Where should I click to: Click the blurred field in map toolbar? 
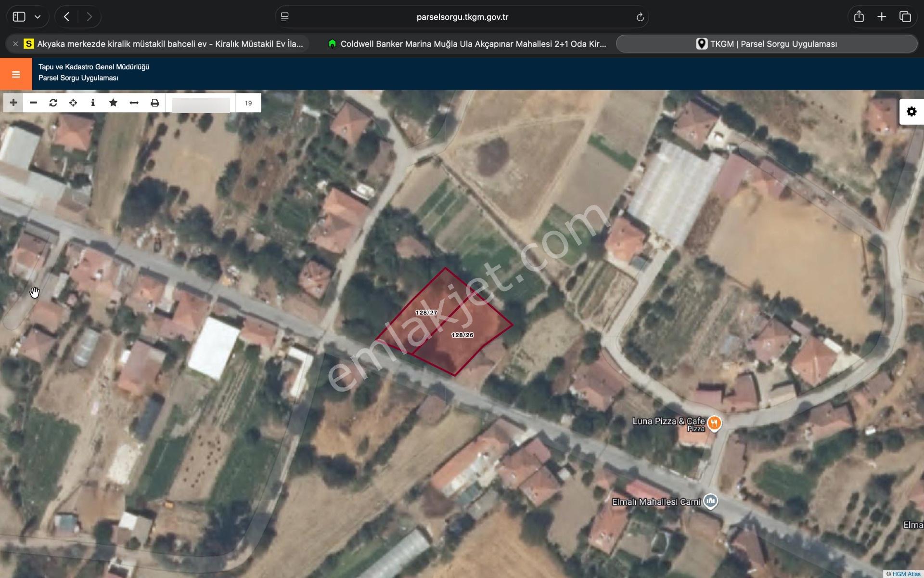(201, 105)
